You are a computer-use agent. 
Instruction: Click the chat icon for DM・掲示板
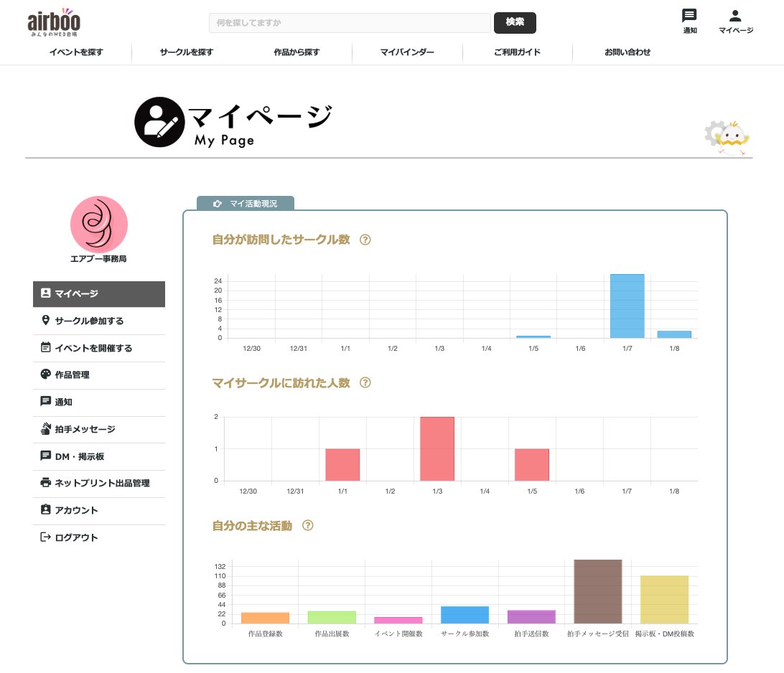[45, 456]
